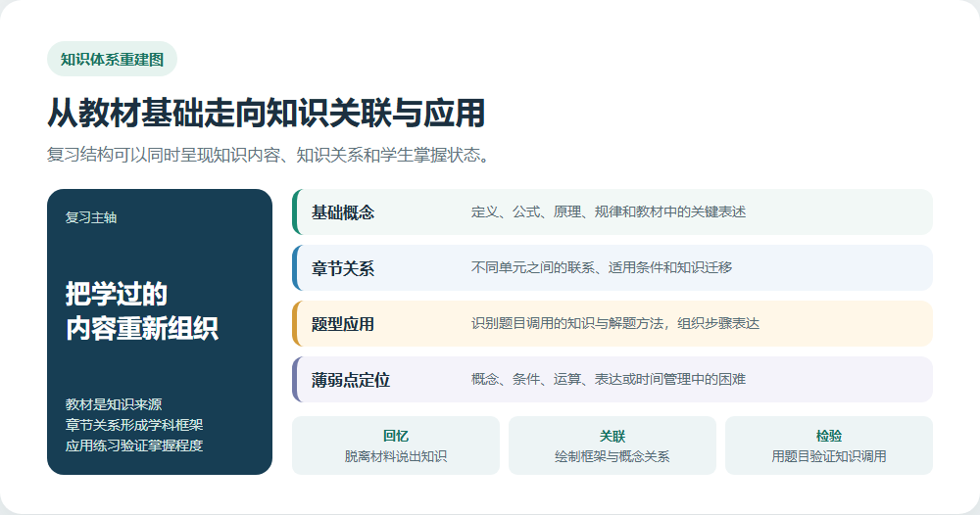Click the description 定义、公式、原理、规律和教材中的关键表述
980x515 pixels.
[x=609, y=212]
